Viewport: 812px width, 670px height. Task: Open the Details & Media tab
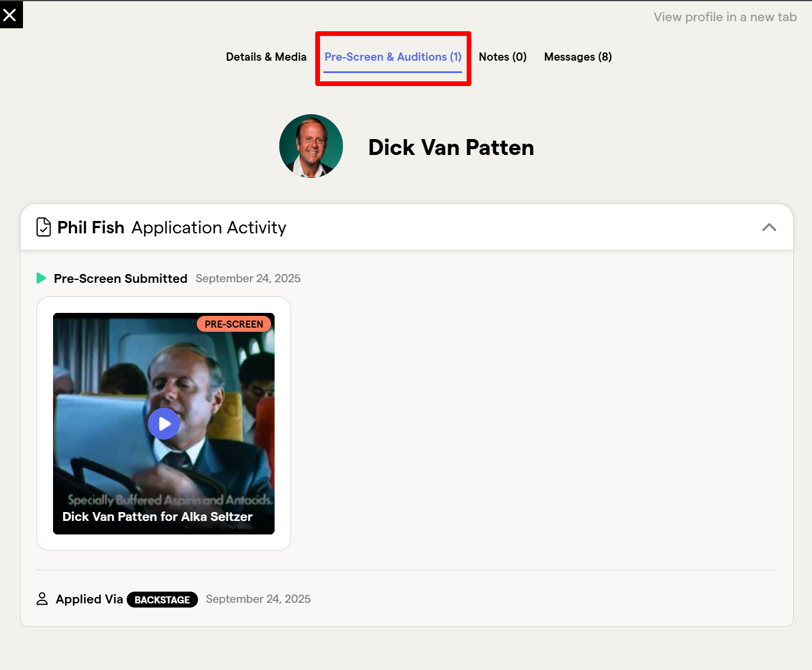pos(266,57)
